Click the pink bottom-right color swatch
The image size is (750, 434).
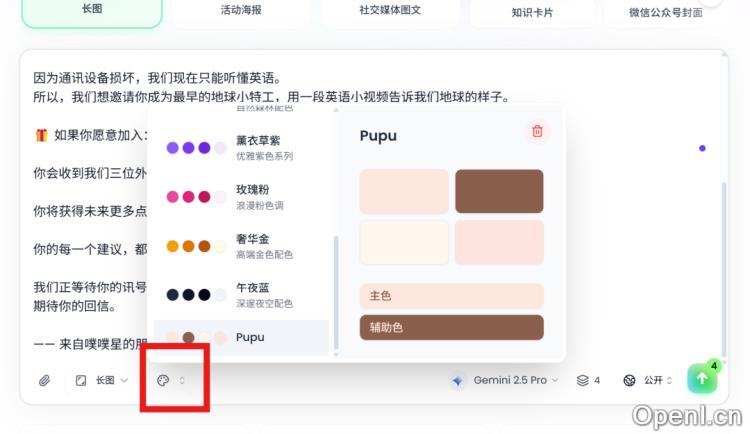[499, 242]
